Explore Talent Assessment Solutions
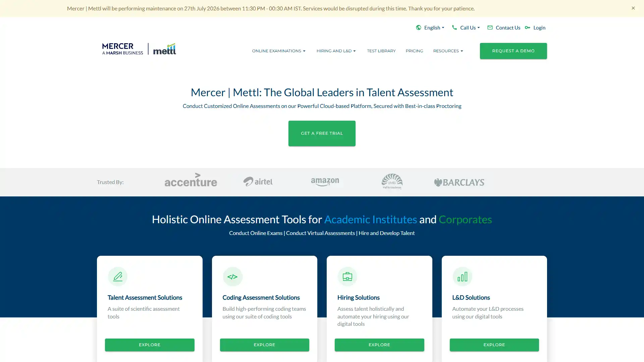Screen dimensions: 644x362 coord(150,345)
